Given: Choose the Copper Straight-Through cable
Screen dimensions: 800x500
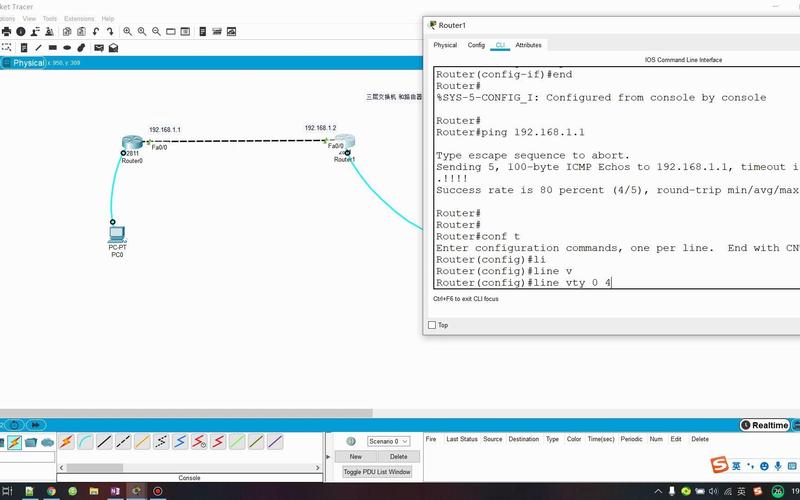Looking at the screenshot, I should (104, 441).
